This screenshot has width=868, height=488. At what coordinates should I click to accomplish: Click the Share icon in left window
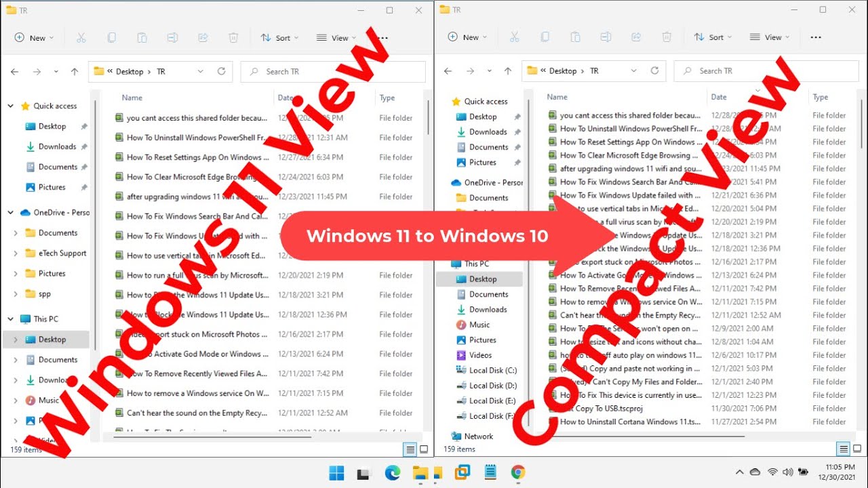click(x=203, y=38)
